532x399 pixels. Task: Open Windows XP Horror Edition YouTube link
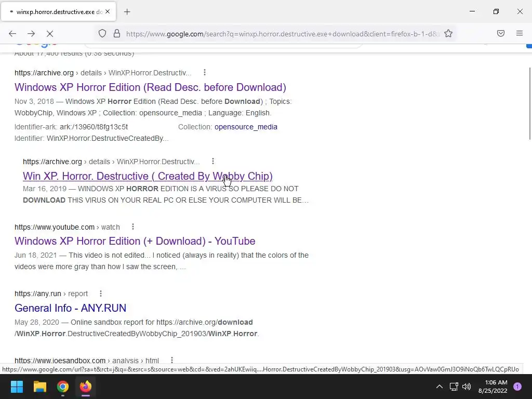[135, 241]
